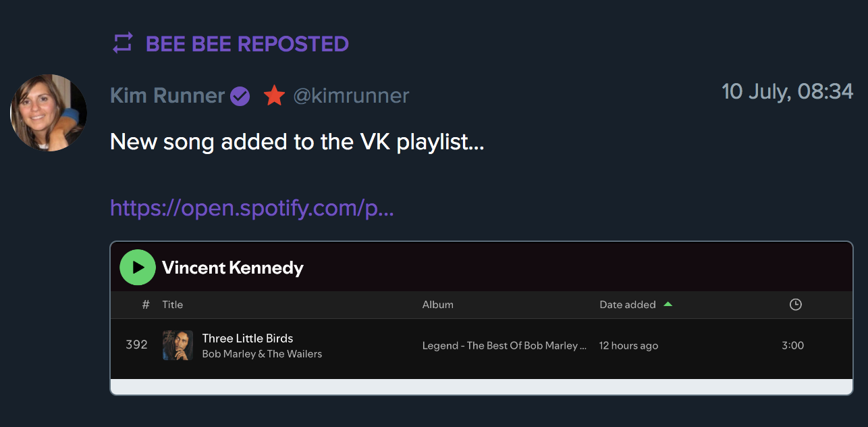Open the @kimrunner handle
Screen dimensions: 868x427
[x=351, y=96]
